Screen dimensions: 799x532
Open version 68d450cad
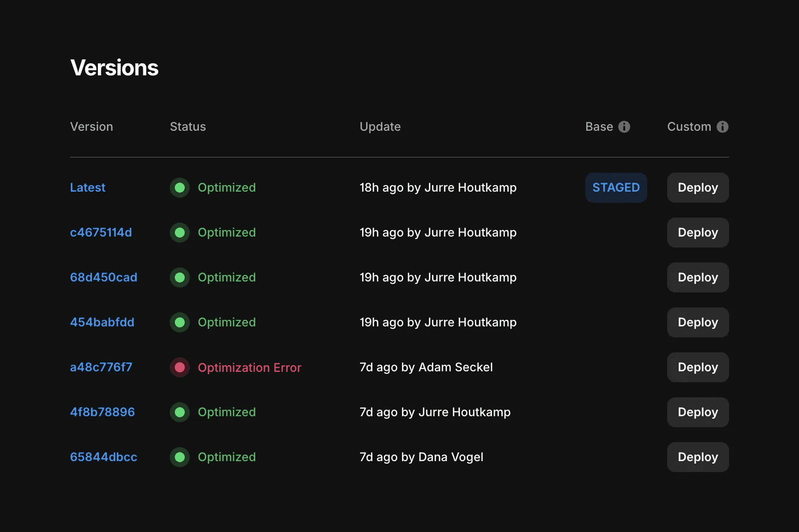103,277
